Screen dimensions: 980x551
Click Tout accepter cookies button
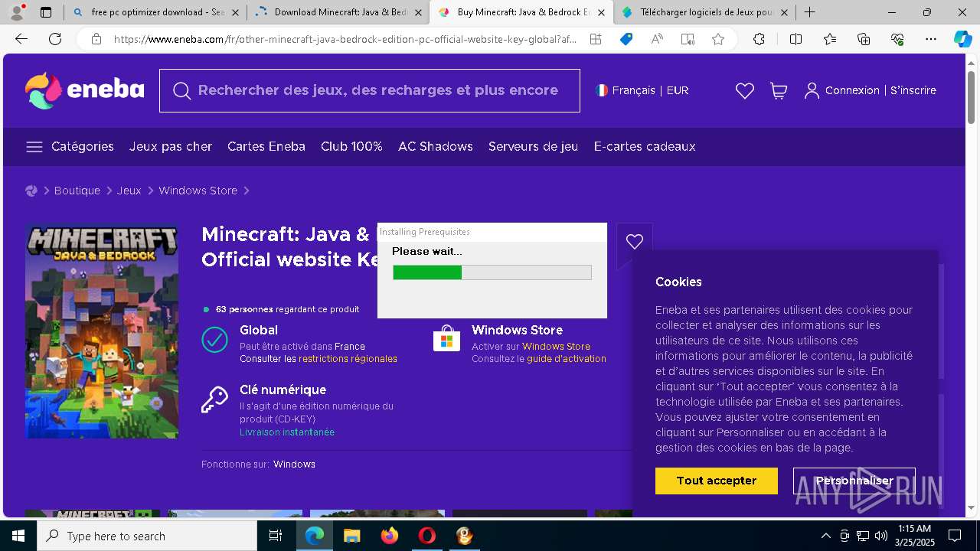coord(717,481)
